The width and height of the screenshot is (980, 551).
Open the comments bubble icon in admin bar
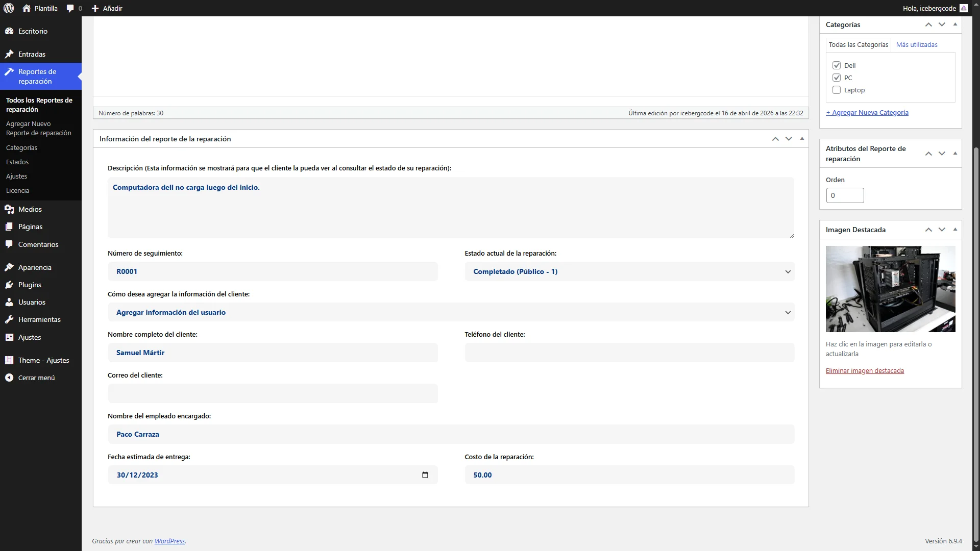(x=70, y=8)
